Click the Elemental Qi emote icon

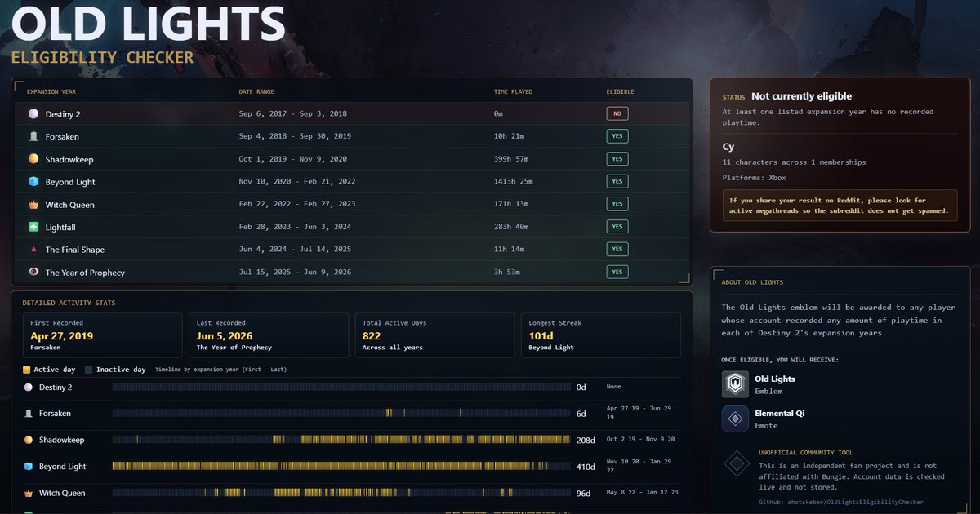tap(735, 419)
